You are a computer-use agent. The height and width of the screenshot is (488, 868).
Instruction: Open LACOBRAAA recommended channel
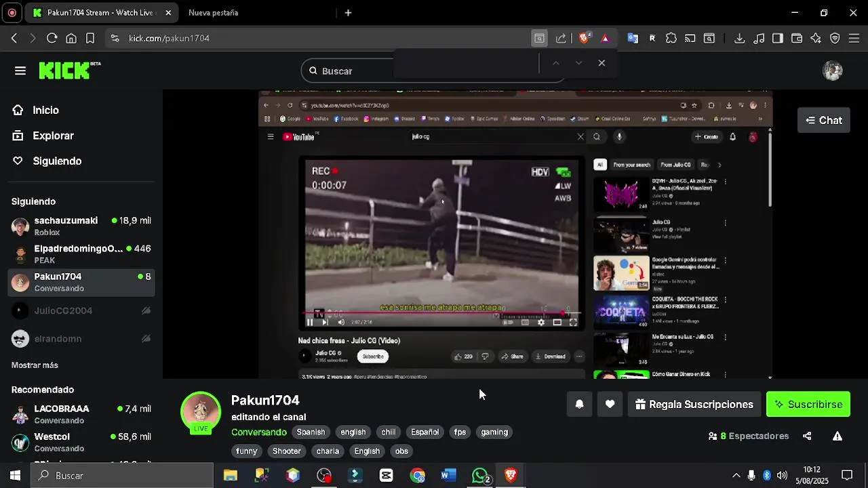[x=81, y=414]
